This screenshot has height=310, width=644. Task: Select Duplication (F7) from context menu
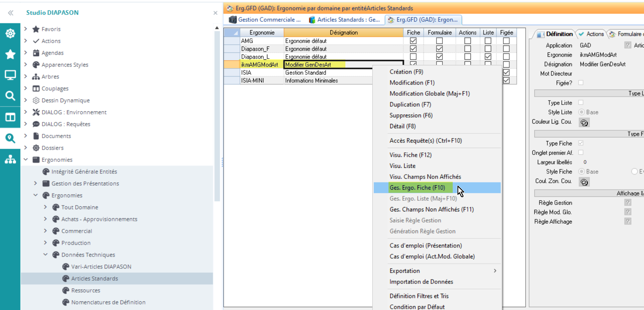(x=410, y=105)
